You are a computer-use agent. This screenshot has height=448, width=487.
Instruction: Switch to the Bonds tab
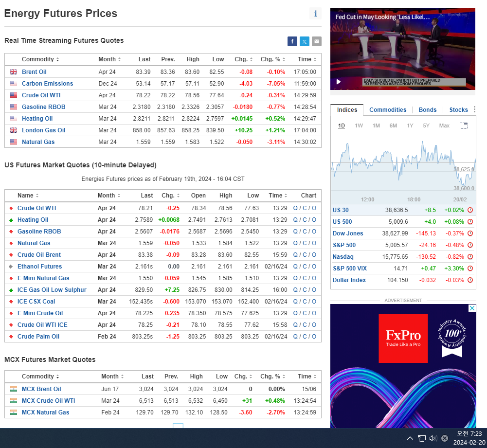pos(427,110)
